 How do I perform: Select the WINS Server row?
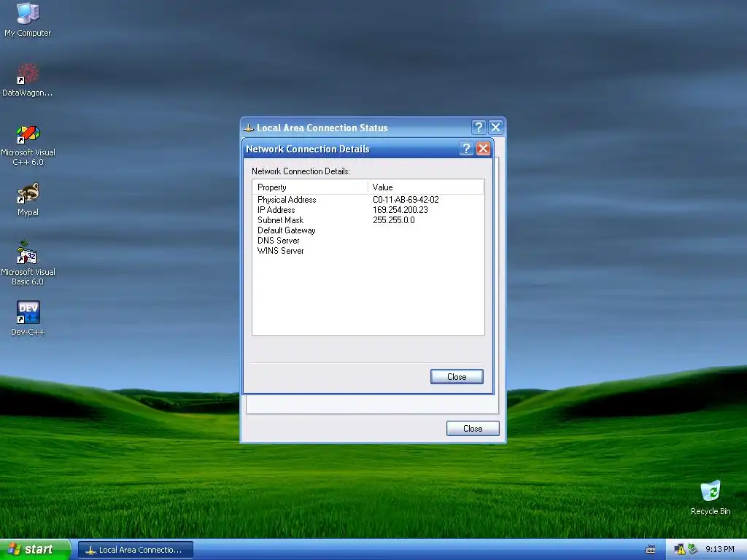point(368,251)
